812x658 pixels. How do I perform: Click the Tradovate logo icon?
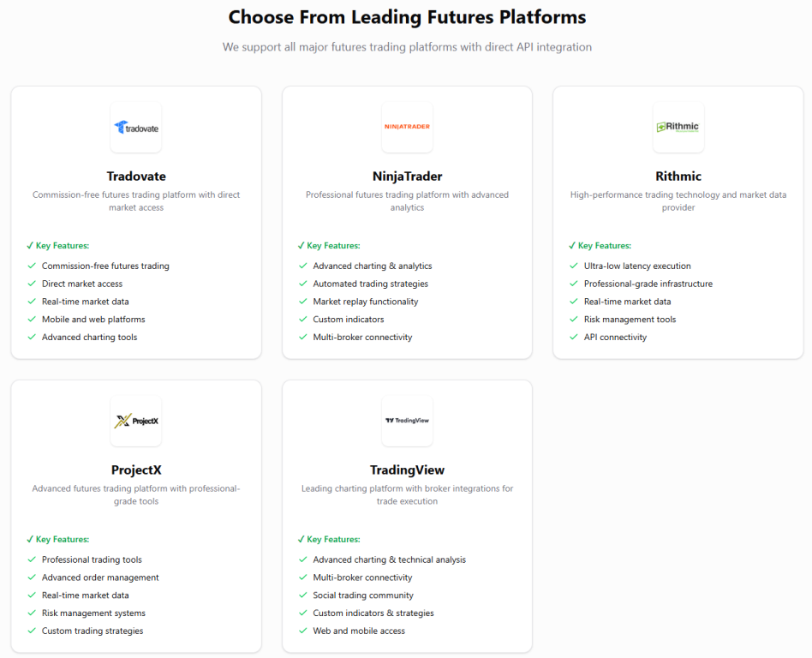(136, 128)
